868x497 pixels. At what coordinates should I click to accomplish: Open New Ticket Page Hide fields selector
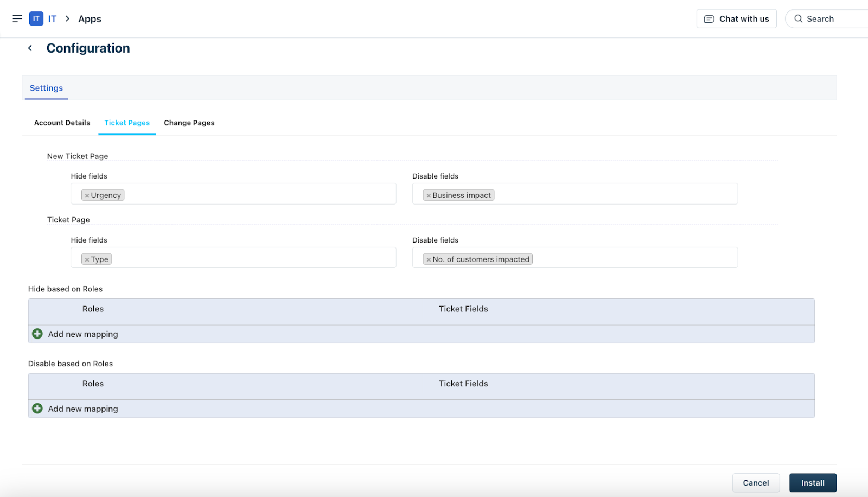[x=233, y=194]
